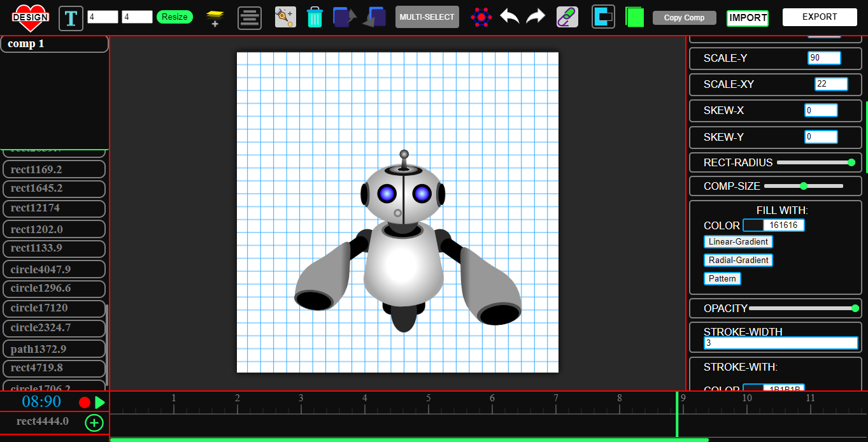Click the Radial-Gradient button
This screenshot has height=442, width=868.
click(x=739, y=260)
